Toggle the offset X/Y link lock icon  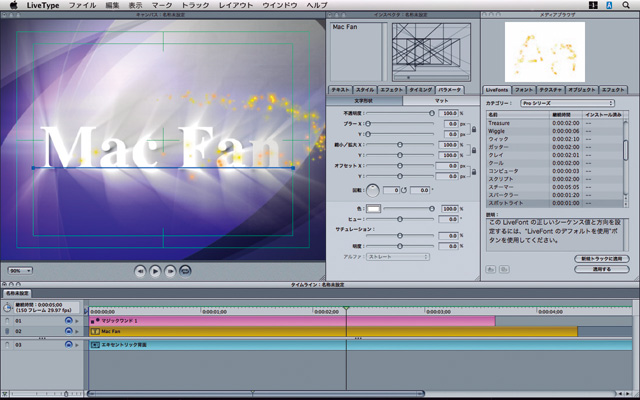[474, 171]
